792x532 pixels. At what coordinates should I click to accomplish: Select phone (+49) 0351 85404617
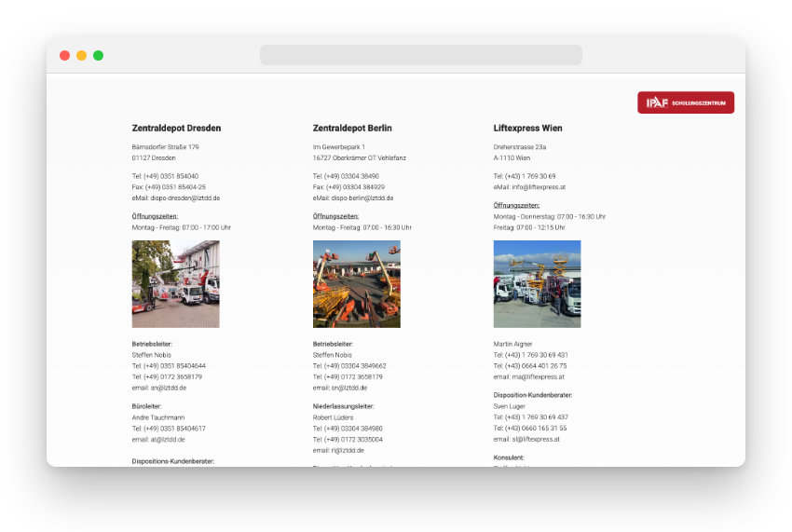174,429
